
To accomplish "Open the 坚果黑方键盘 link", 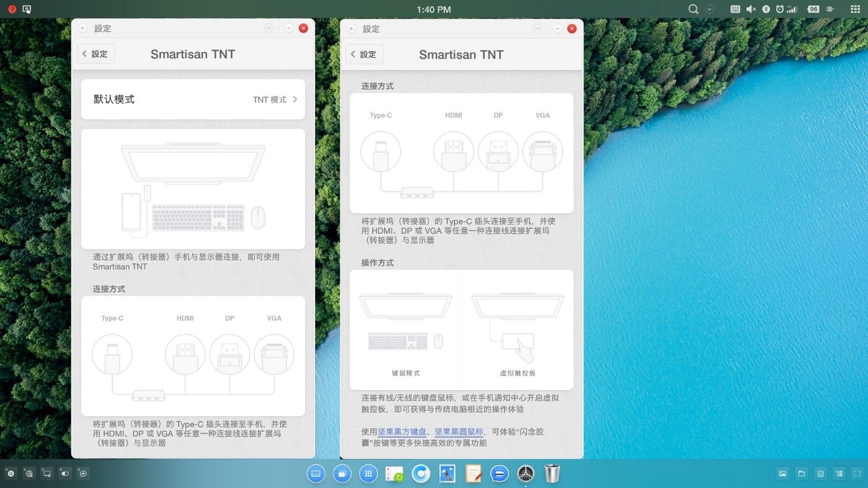I will (x=402, y=432).
